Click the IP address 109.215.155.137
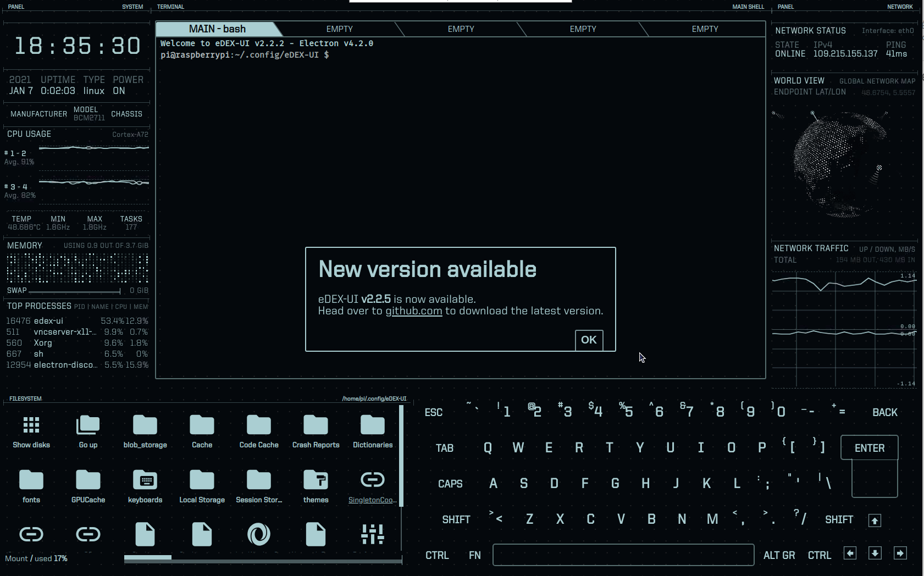924x576 pixels. pos(845,54)
